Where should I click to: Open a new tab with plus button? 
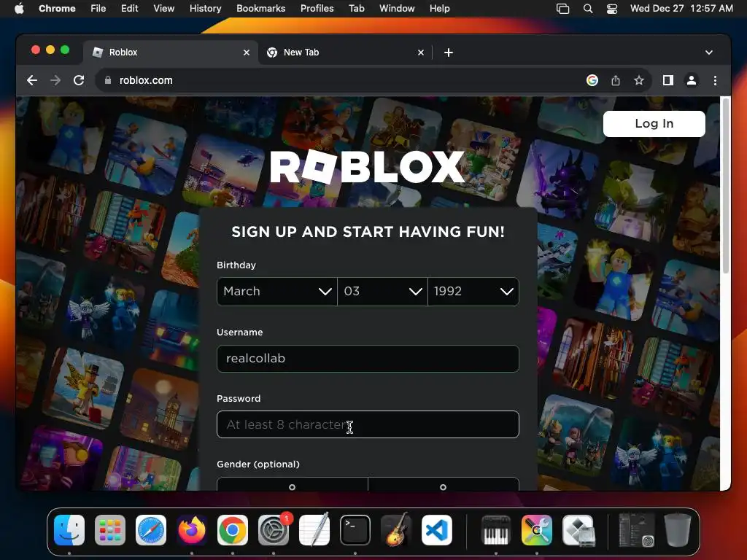pos(449,52)
